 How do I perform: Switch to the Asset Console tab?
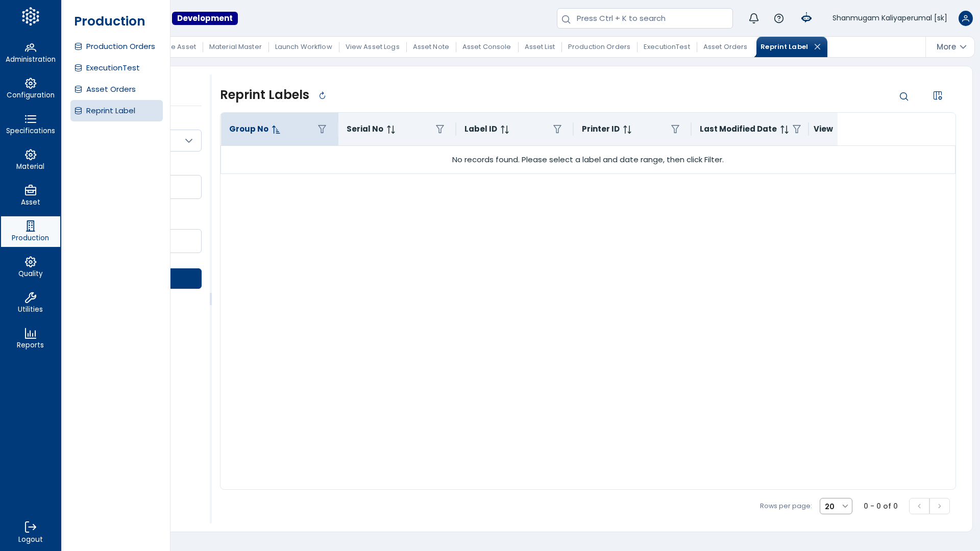click(486, 47)
